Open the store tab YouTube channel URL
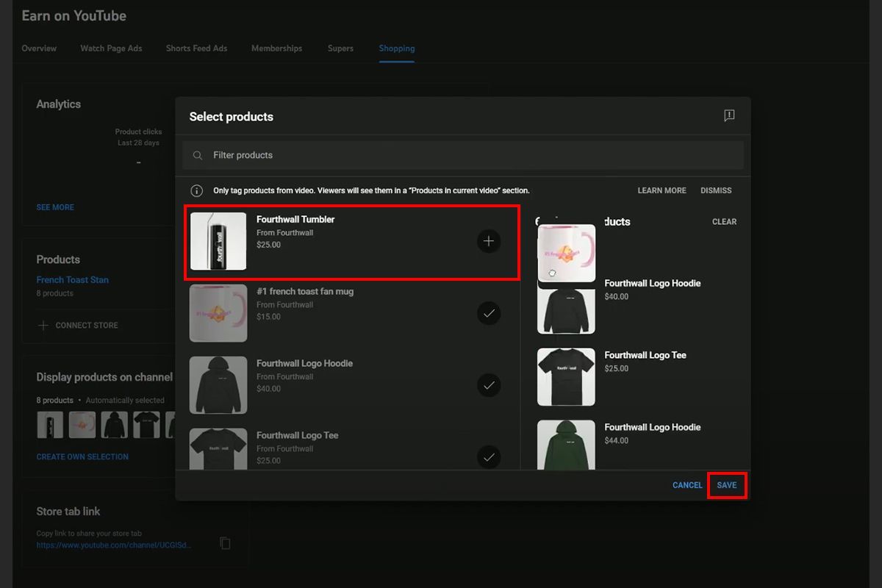 (x=114, y=545)
